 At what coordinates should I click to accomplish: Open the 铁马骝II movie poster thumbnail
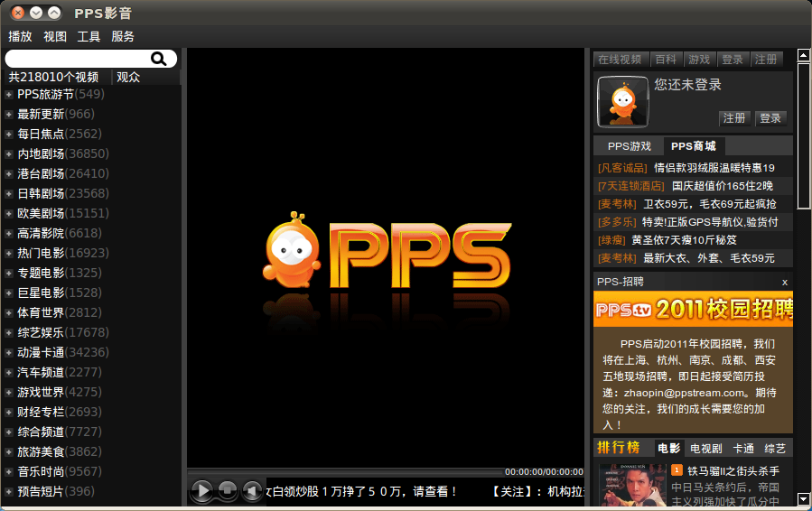(632, 485)
